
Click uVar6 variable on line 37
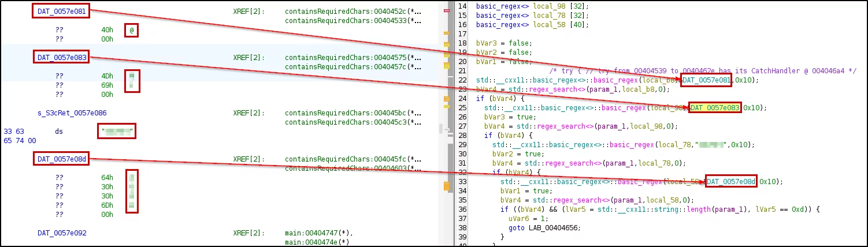click(518, 218)
